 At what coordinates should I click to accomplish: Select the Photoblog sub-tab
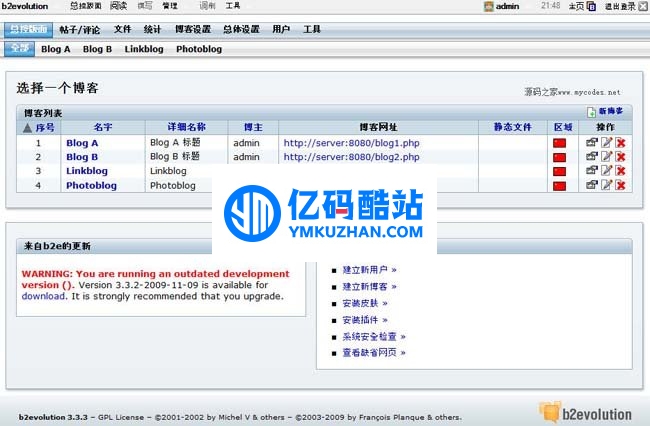click(x=199, y=49)
